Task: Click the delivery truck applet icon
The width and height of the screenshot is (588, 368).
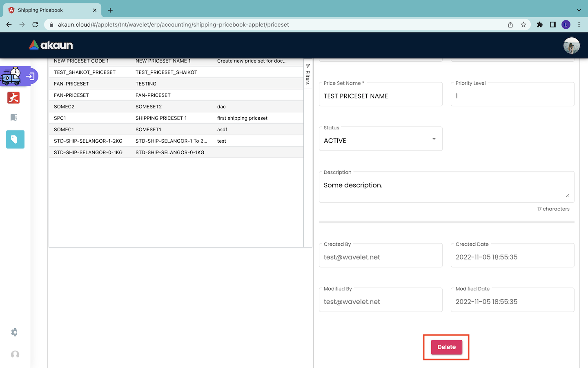Action: (x=11, y=76)
